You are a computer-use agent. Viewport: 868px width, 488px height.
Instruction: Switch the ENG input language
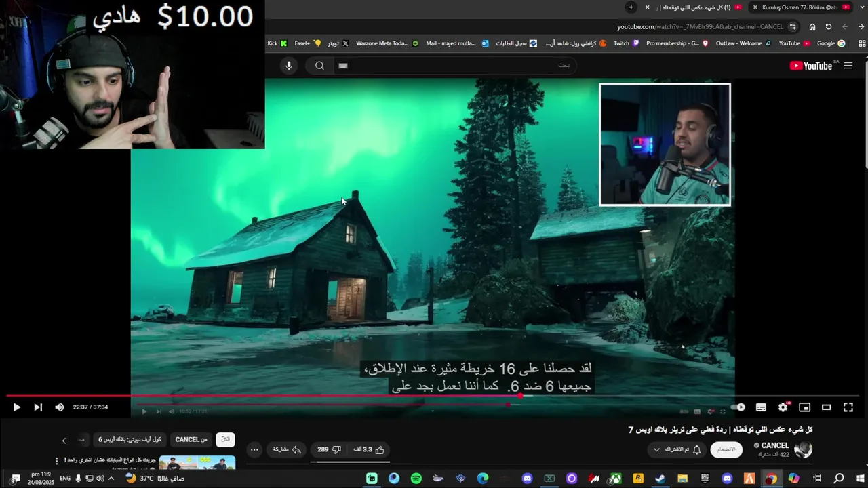tap(65, 479)
